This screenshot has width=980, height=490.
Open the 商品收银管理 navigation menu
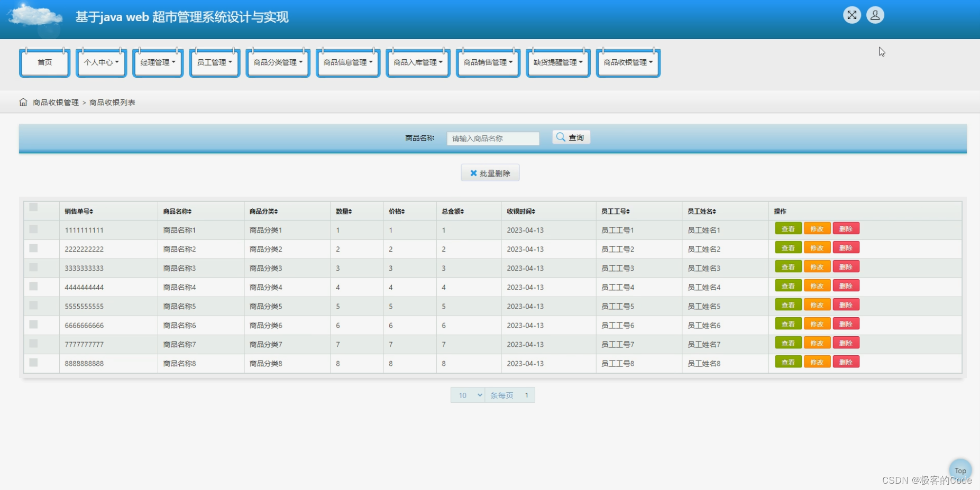[x=628, y=62]
